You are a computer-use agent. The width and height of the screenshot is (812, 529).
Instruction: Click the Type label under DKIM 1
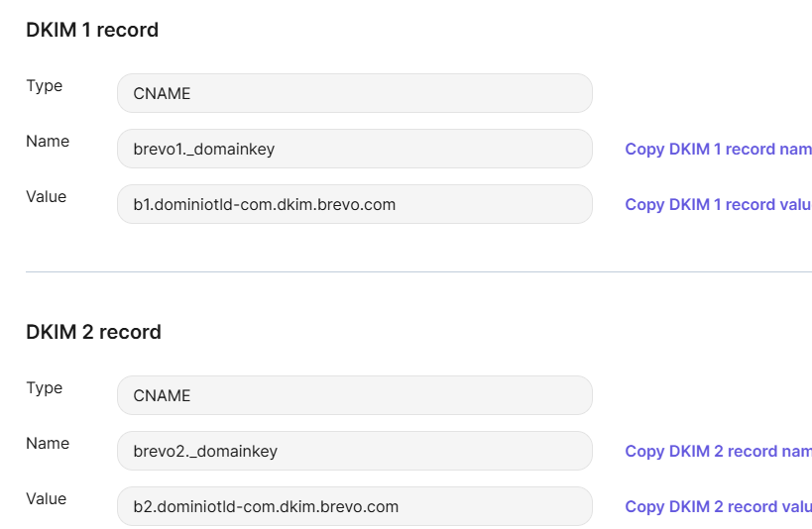tap(45, 86)
